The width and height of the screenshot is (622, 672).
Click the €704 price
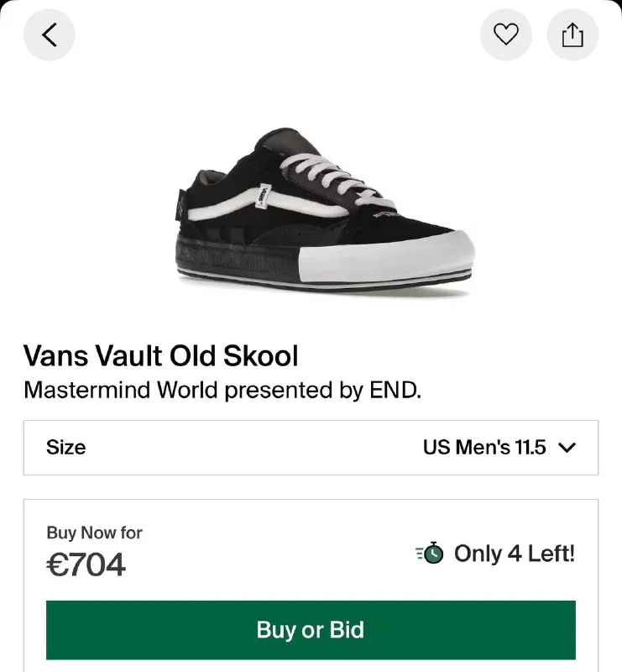tap(86, 564)
